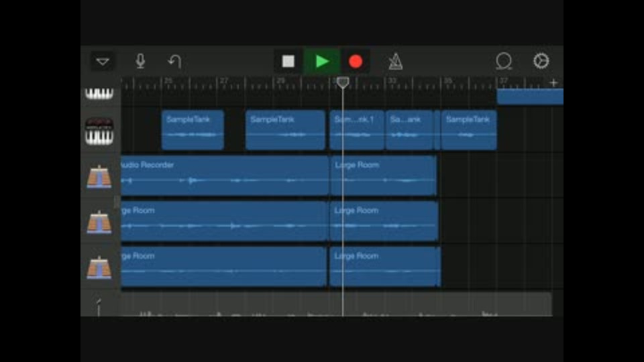Start recording with the red record button
This screenshot has width=644, height=362.
point(356,62)
